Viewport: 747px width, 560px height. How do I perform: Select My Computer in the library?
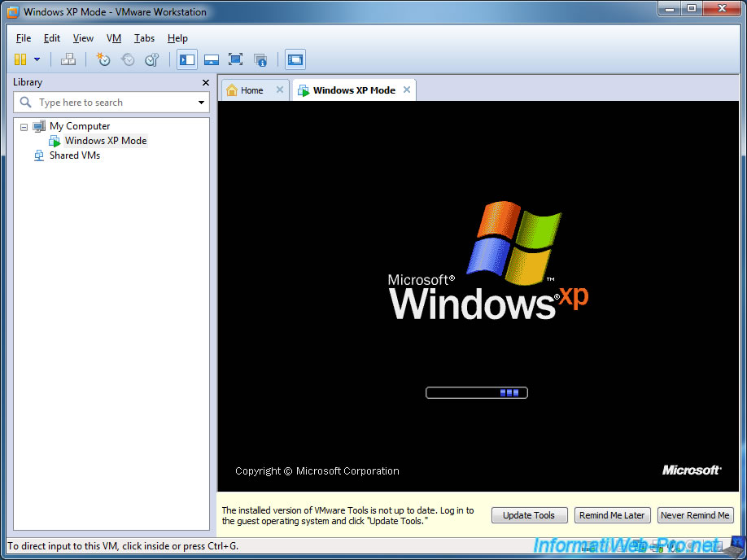click(x=80, y=126)
